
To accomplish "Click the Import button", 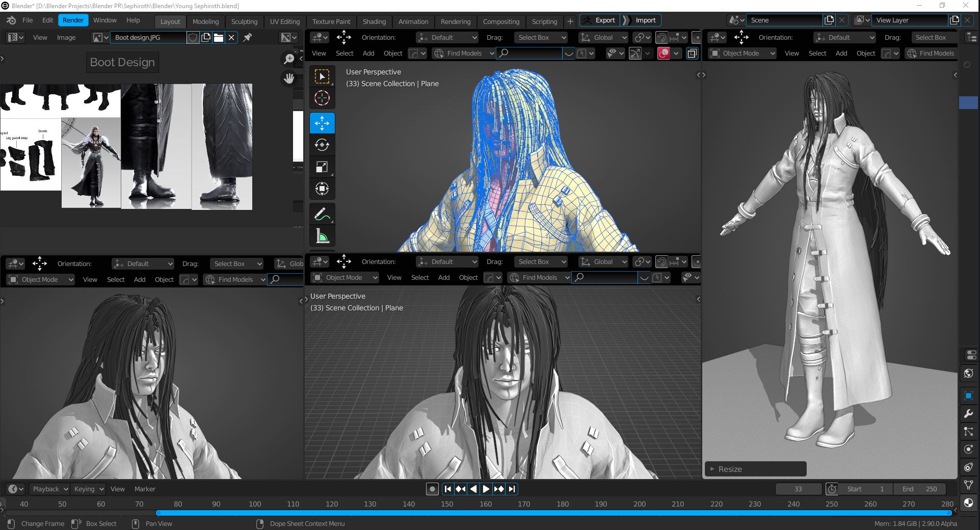I will (641, 20).
